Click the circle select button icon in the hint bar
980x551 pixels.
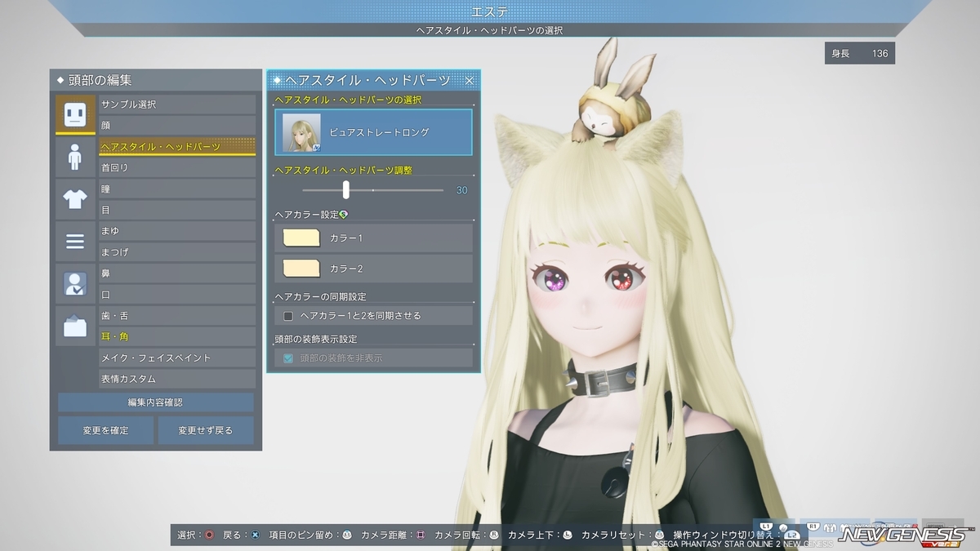tap(210, 535)
